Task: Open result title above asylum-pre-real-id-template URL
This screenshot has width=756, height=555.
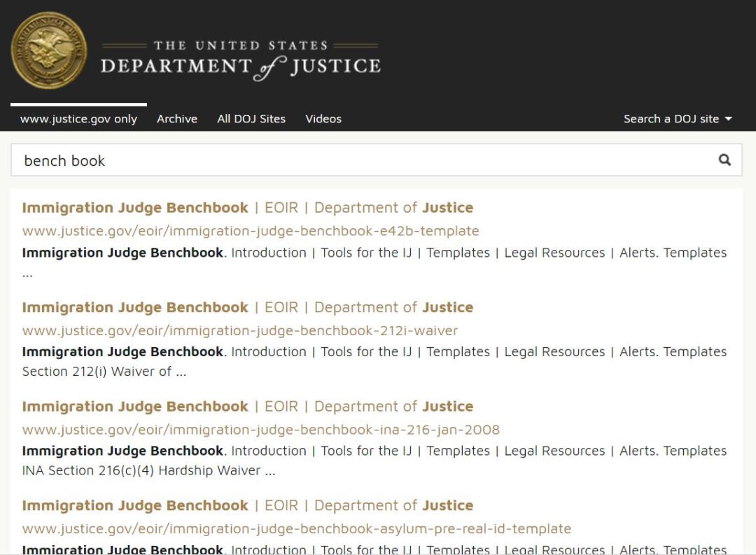Action: [247, 505]
